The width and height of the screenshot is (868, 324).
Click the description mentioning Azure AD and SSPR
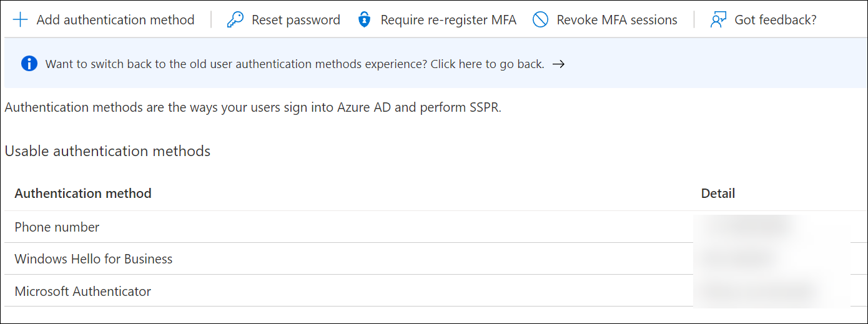pyautogui.click(x=253, y=107)
